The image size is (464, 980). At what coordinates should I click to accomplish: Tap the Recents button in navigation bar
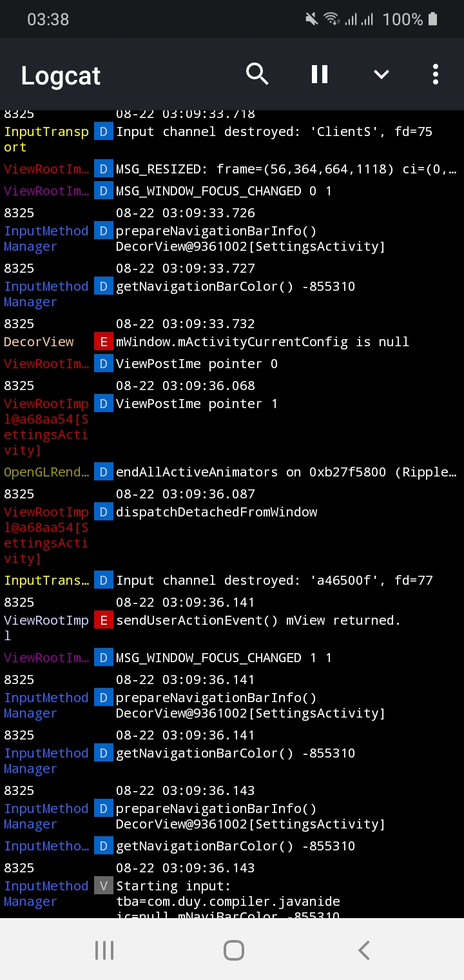tap(104, 949)
